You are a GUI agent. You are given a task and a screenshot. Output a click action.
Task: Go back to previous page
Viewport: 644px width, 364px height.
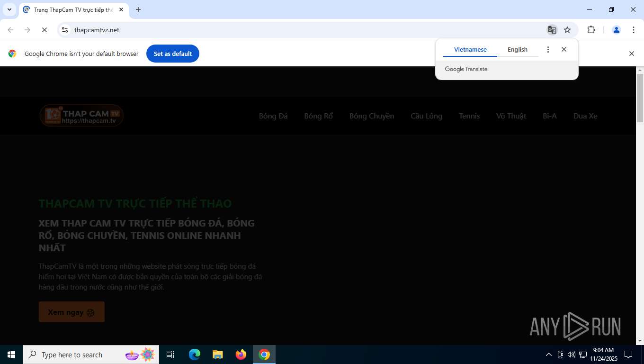coord(10,30)
